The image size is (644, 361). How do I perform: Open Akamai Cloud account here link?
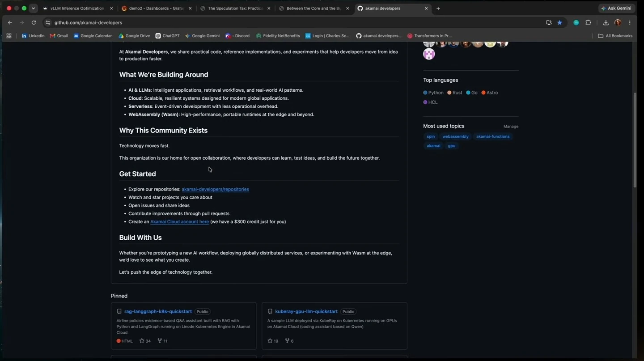pyautogui.click(x=179, y=222)
